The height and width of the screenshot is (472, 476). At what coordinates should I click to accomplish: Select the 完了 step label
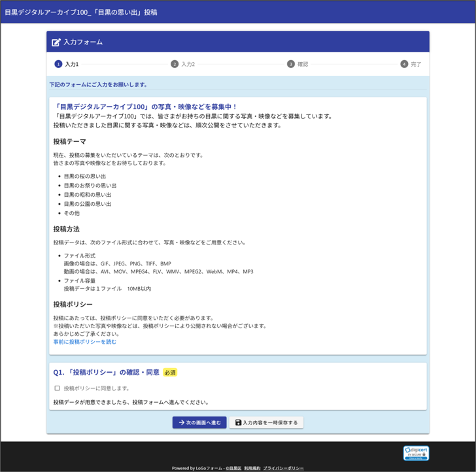click(x=416, y=64)
